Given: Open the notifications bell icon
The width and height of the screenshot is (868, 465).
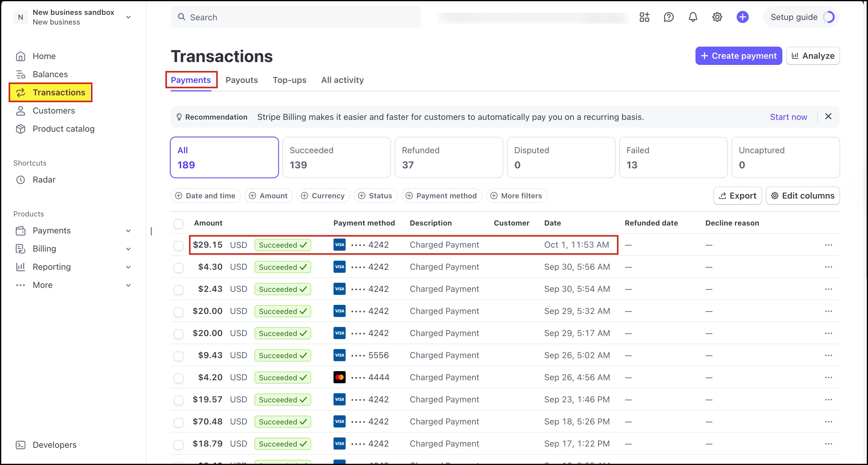Looking at the screenshot, I should tap(692, 17).
